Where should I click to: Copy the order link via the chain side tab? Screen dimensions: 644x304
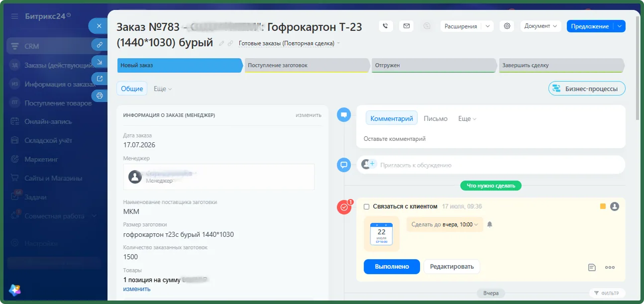pos(100,45)
